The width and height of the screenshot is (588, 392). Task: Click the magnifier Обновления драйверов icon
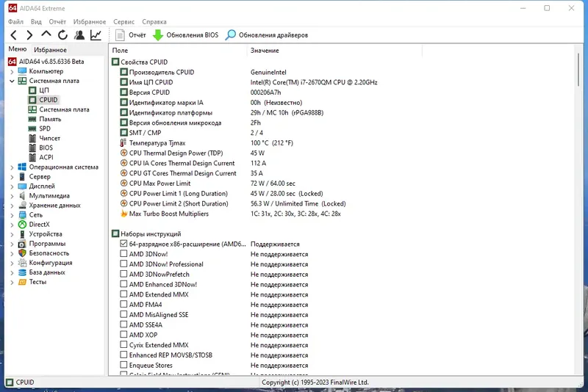[x=231, y=35]
